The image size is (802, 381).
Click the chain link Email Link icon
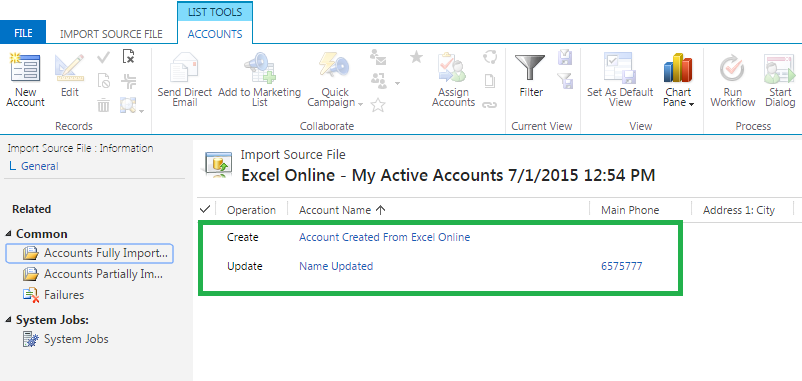(490, 105)
